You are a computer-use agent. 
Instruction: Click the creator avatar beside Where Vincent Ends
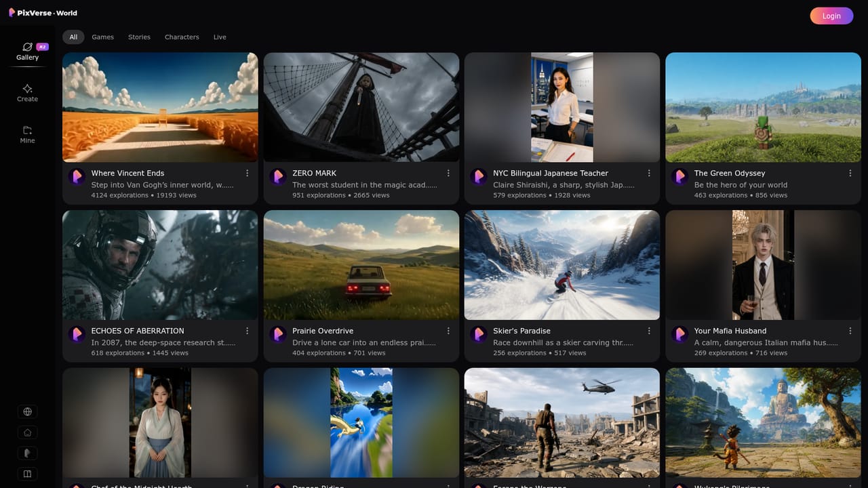coord(77,177)
